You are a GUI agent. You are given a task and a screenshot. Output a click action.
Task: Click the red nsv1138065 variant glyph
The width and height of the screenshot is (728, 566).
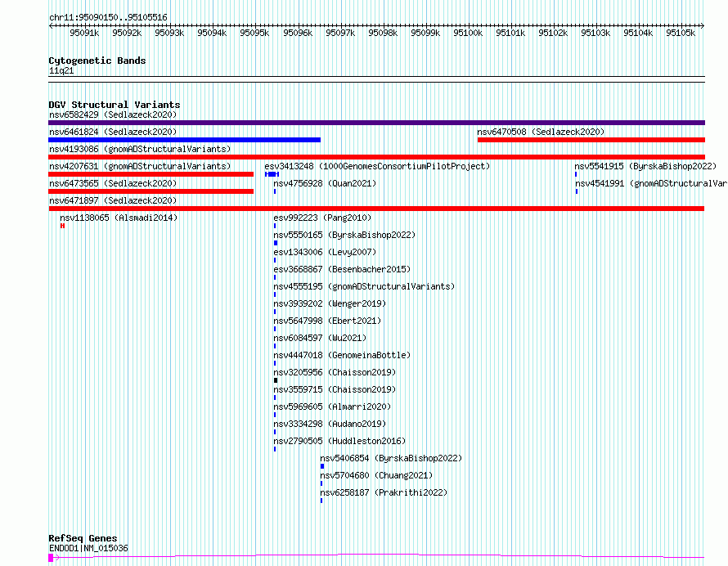point(62,226)
